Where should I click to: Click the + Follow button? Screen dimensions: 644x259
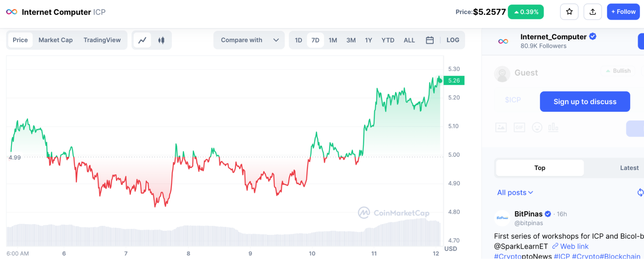click(x=623, y=12)
